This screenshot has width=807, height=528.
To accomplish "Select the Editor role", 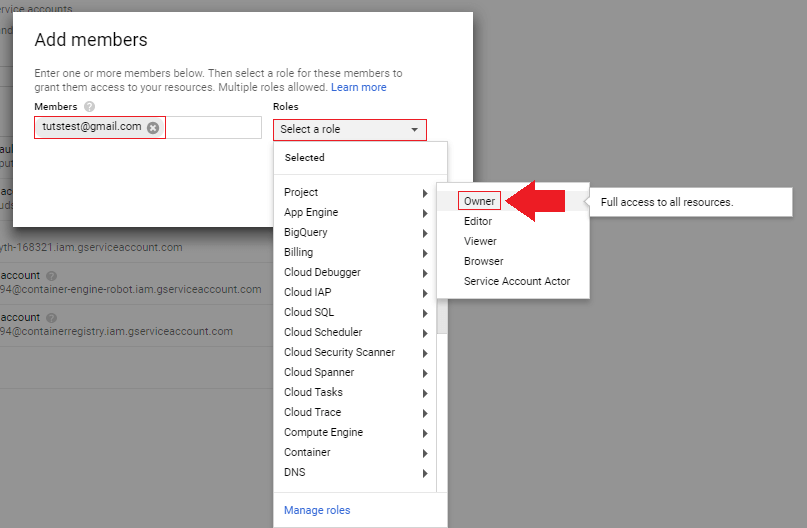I will 513,221.
